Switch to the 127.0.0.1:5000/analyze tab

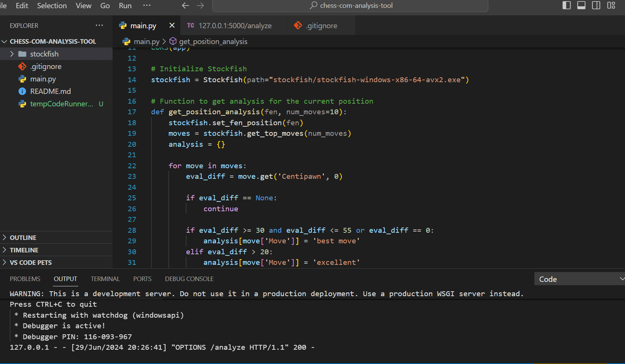235,25
